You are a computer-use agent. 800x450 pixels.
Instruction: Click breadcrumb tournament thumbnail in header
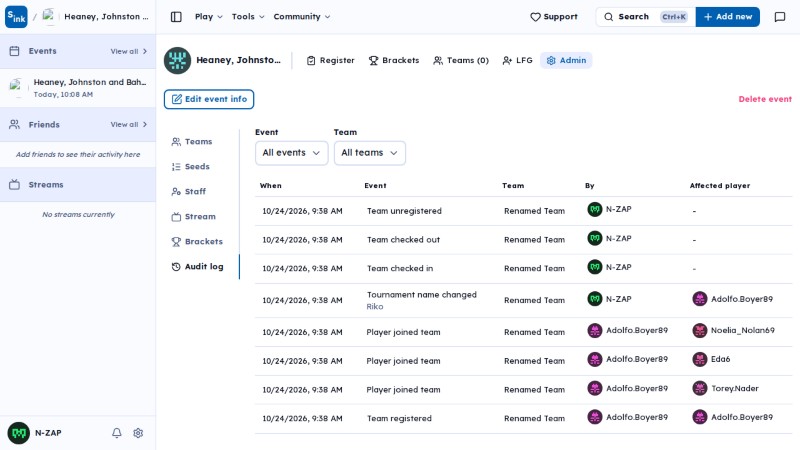pos(49,17)
